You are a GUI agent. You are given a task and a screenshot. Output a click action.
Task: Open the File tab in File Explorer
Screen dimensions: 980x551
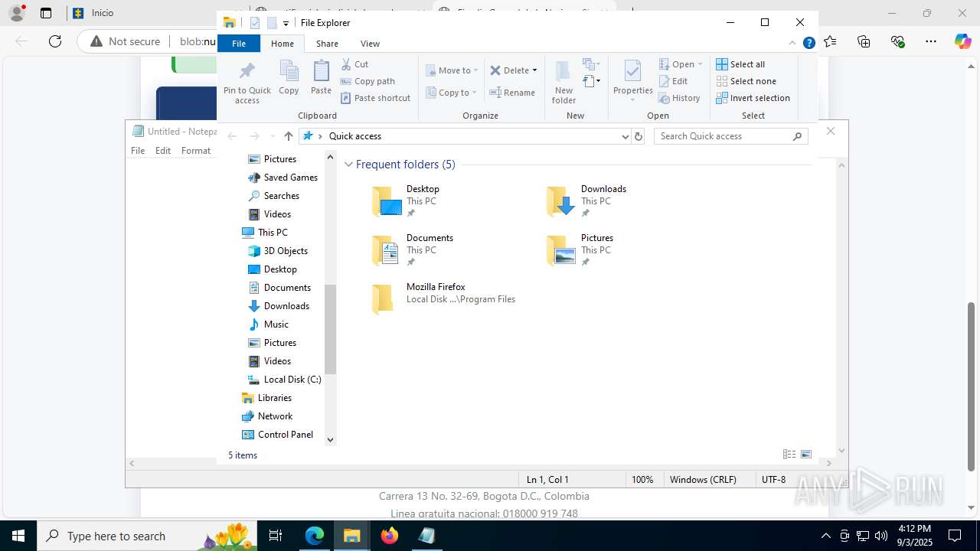(239, 44)
